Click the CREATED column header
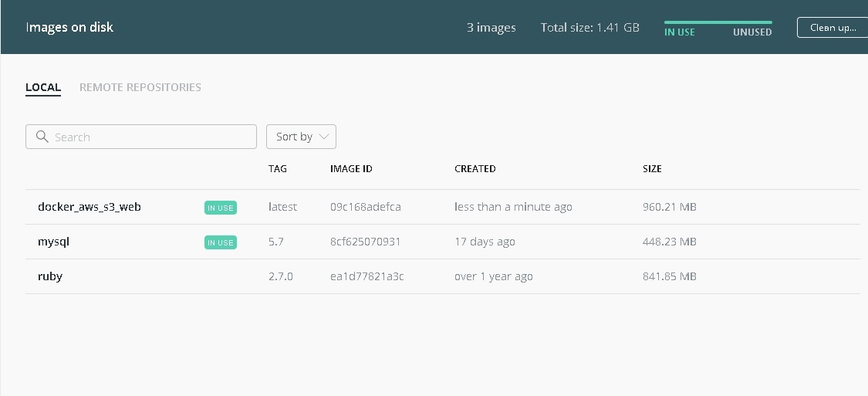The width and height of the screenshot is (868, 396). click(x=475, y=169)
